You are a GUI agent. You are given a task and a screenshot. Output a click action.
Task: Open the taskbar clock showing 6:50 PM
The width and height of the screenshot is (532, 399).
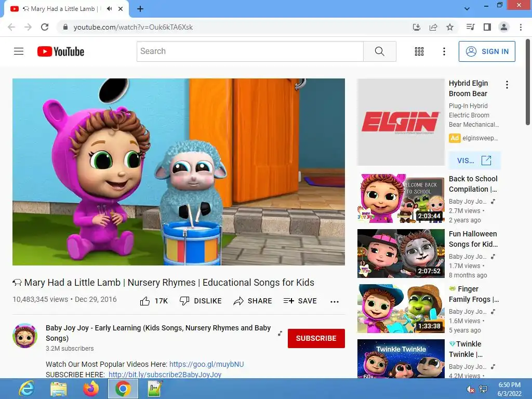click(509, 389)
